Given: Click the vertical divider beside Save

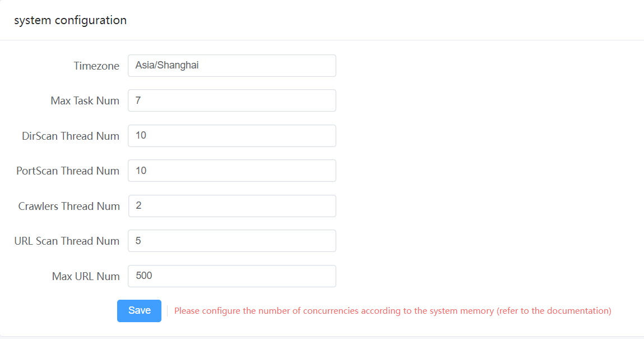Looking at the screenshot, I should click(168, 311).
